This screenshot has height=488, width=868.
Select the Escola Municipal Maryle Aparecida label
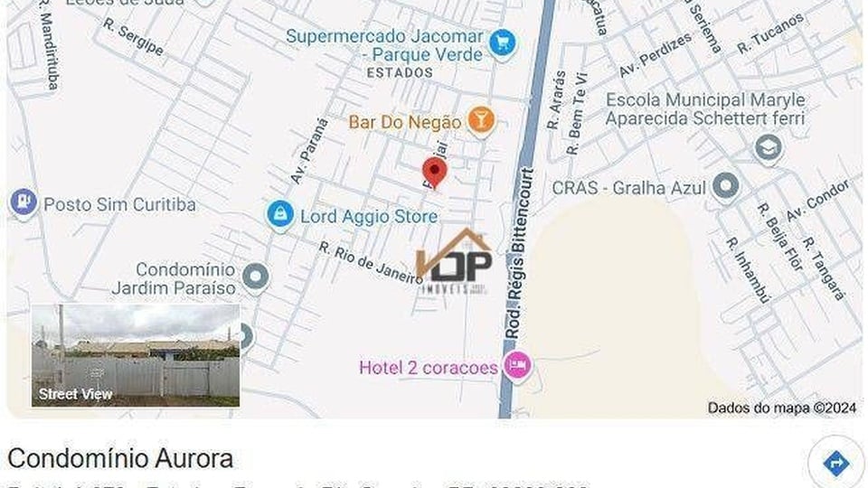click(705, 109)
